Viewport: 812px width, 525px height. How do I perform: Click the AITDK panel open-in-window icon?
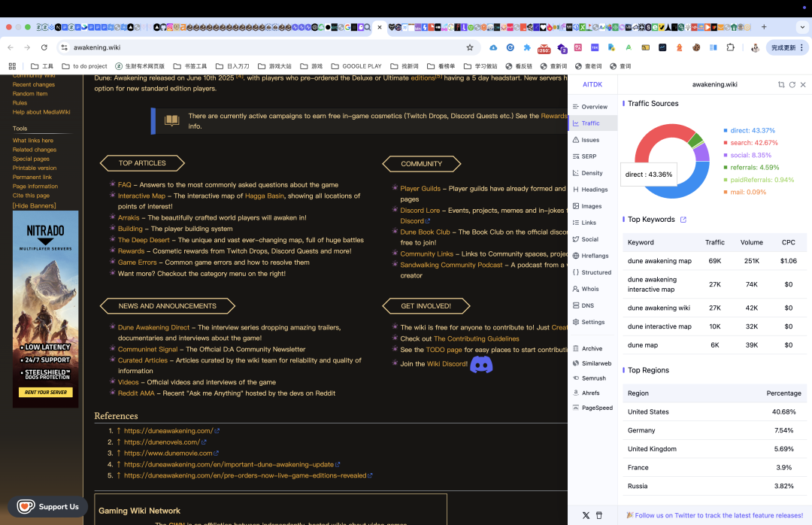pyautogui.click(x=781, y=84)
